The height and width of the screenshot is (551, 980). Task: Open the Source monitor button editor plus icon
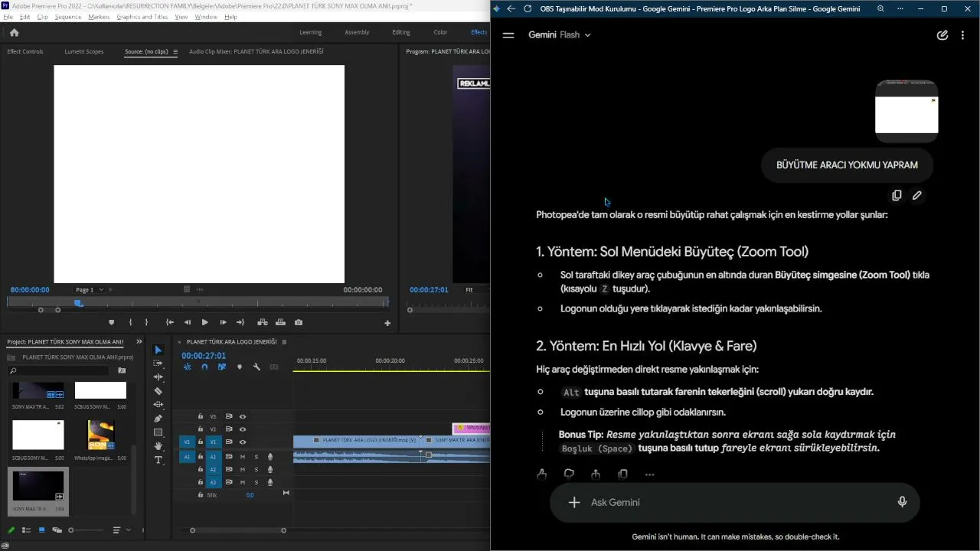pyautogui.click(x=387, y=323)
